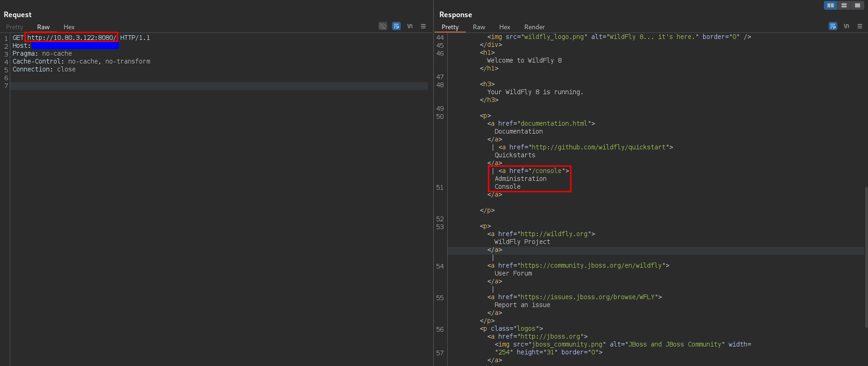Click the Host: header name
868x366 pixels.
pyautogui.click(x=21, y=45)
